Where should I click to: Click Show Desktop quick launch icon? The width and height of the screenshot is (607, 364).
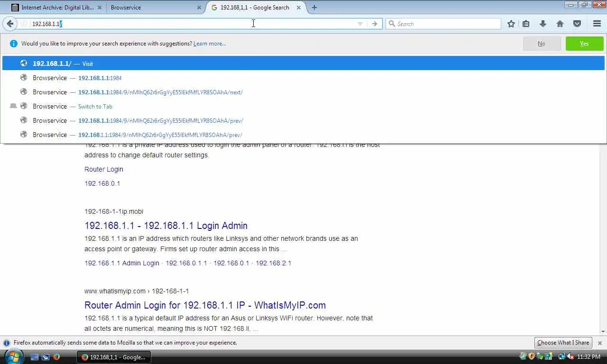[x=35, y=357]
